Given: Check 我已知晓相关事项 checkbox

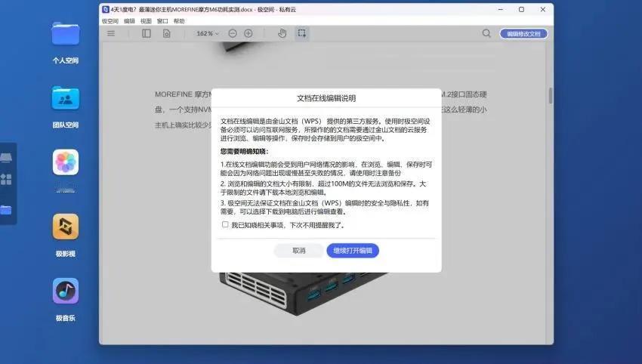Looking at the screenshot, I should [x=225, y=224].
